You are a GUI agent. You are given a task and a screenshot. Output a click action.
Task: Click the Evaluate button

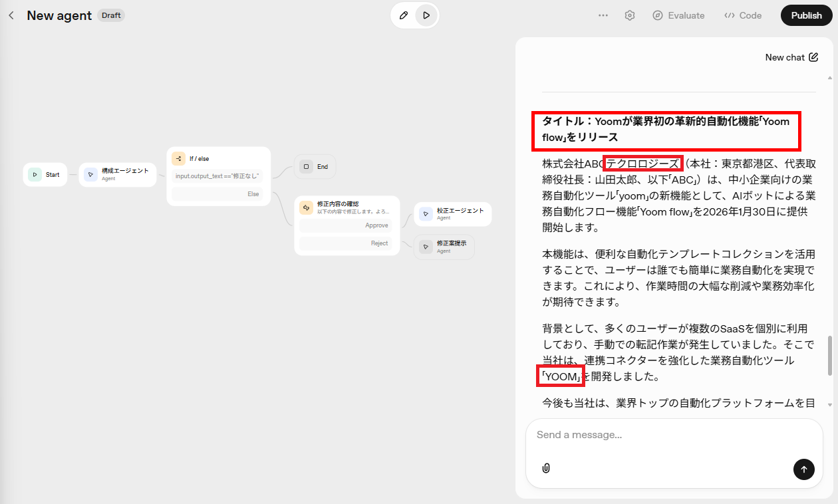pos(678,15)
